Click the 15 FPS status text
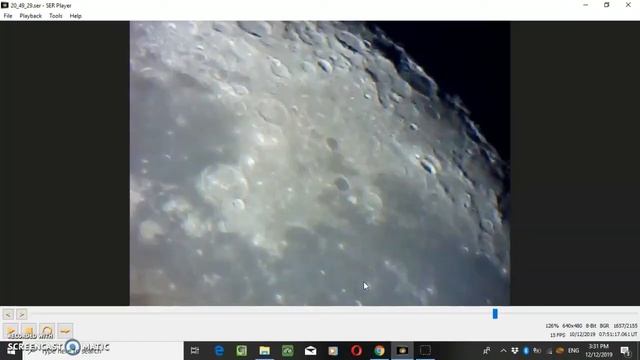Viewport: 640px width, 360px height. click(557, 335)
